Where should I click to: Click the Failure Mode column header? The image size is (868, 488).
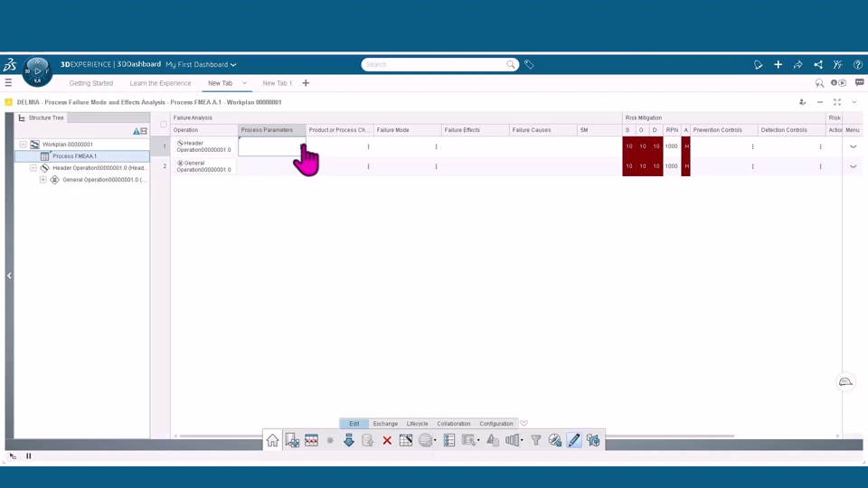click(x=408, y=130)
